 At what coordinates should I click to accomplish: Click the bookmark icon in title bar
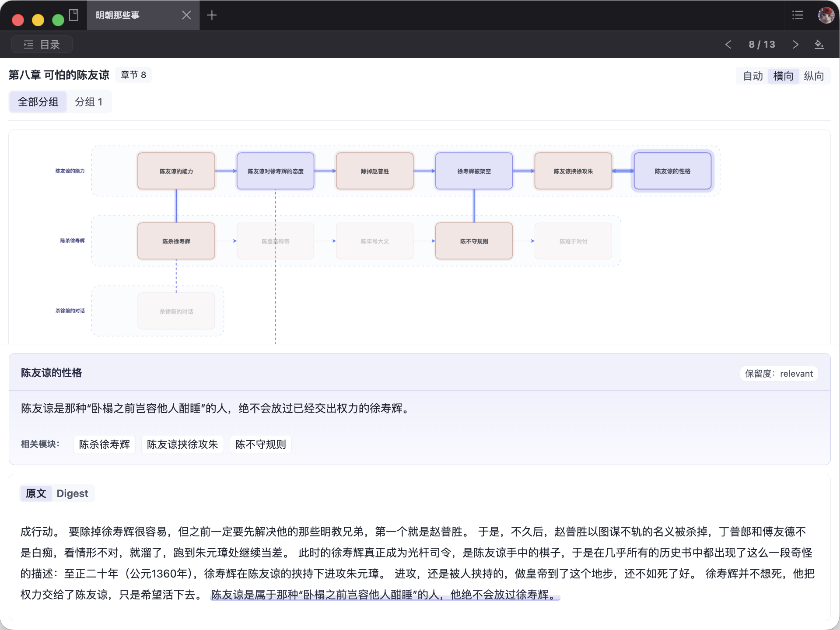73,14
